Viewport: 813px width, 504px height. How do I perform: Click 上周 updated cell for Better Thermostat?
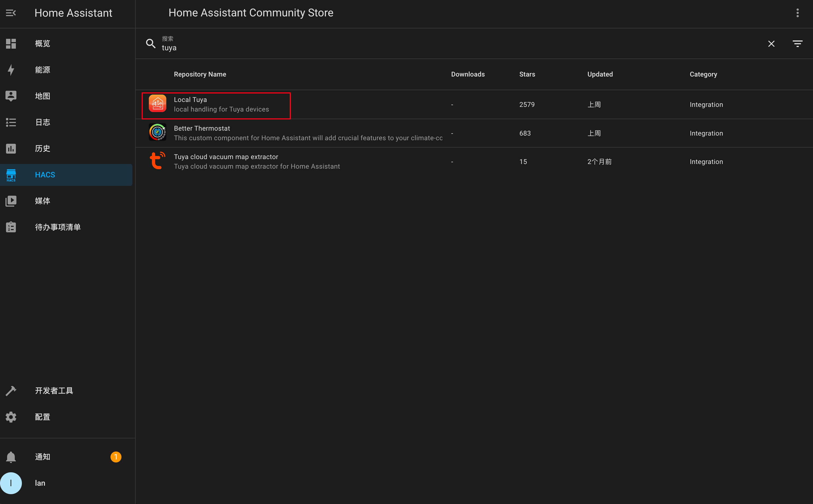click(x=594, y=133)
